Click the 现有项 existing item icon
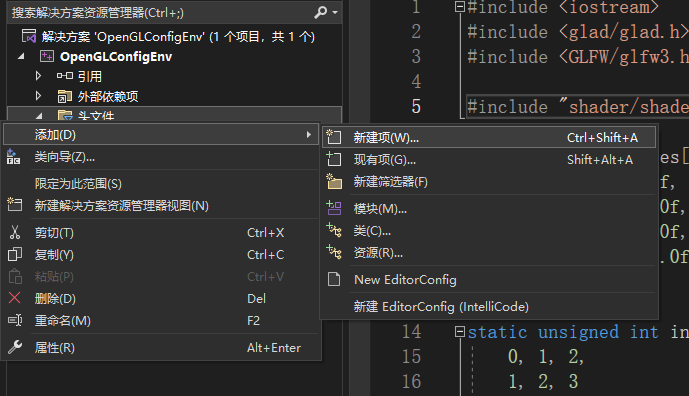Screen dimensions: 689x396 (x=334, y=159)
